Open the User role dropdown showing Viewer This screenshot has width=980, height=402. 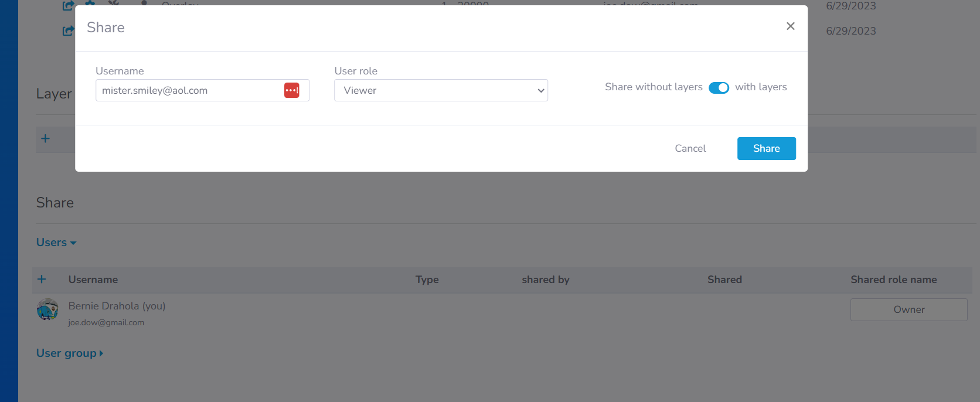click(x=441, y=90)
